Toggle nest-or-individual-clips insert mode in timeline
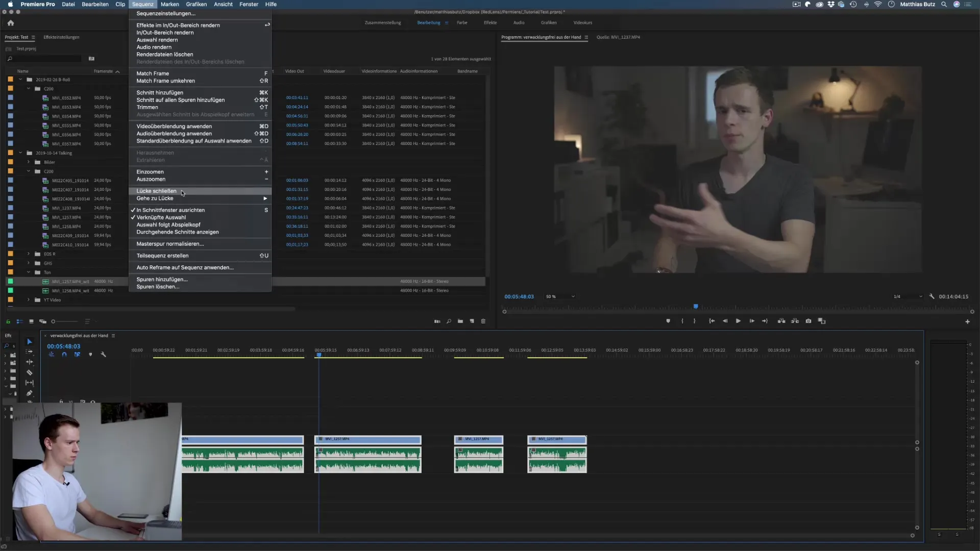980x551 pixels. (52, 354)
